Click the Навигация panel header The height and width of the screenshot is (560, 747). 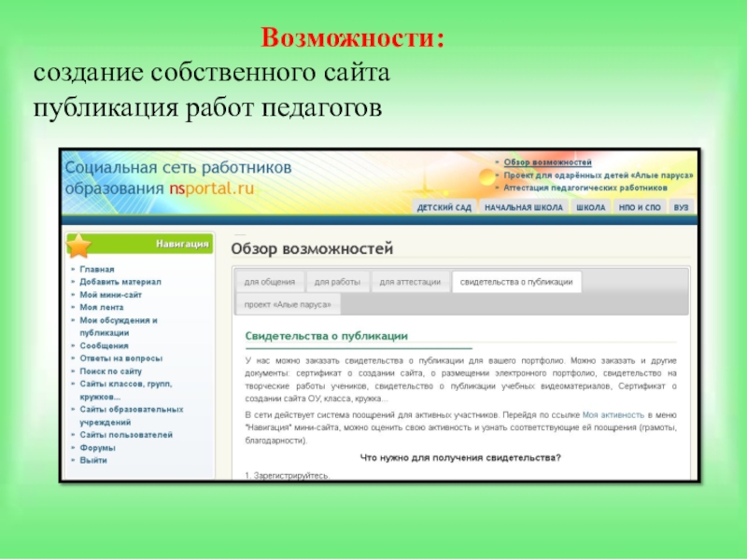coord(139,244)
